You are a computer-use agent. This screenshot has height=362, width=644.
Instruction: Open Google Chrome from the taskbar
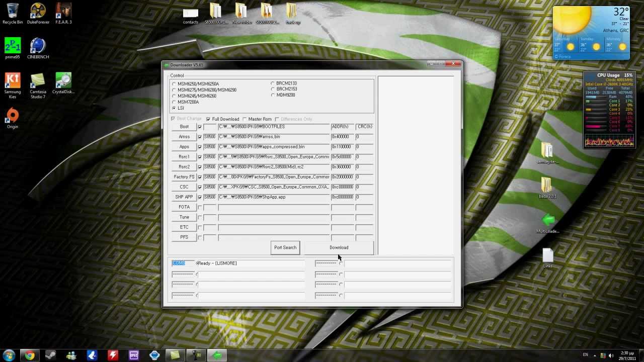click(30, 355)
